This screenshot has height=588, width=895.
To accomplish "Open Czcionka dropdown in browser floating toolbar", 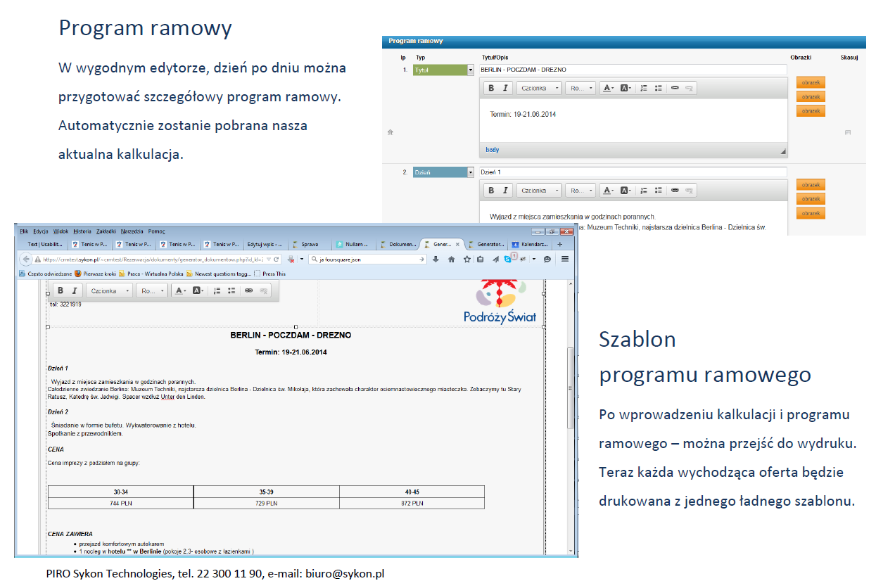I will click(109, 290).
